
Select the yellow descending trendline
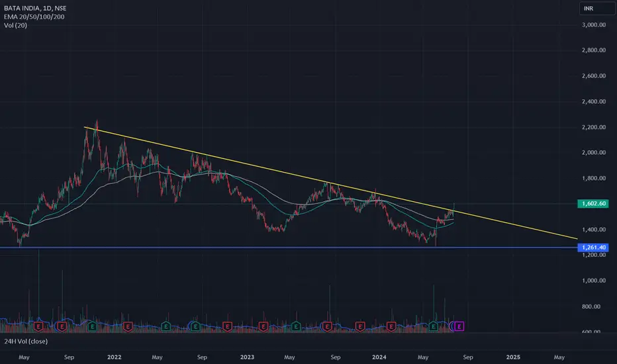[330, 183]
